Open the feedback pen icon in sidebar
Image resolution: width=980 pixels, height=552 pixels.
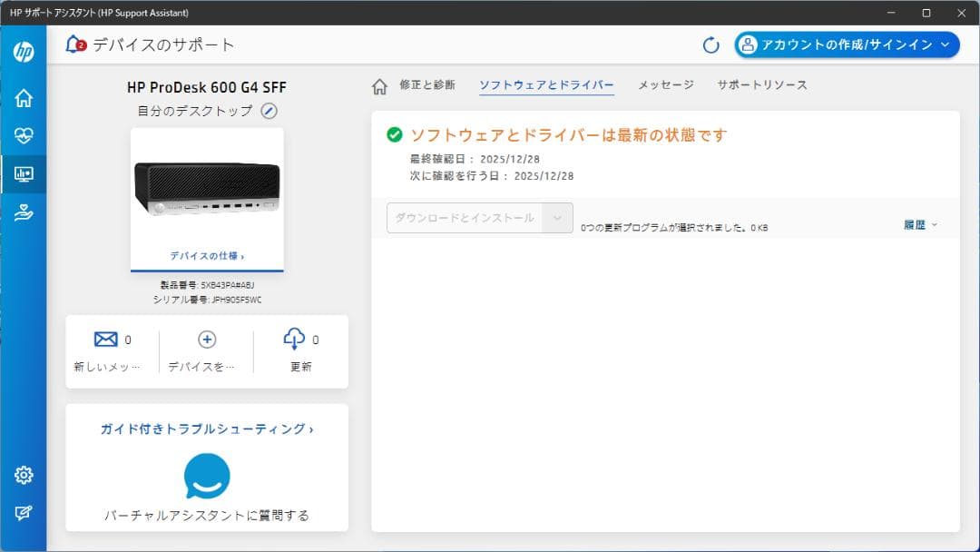pos(24,513)
